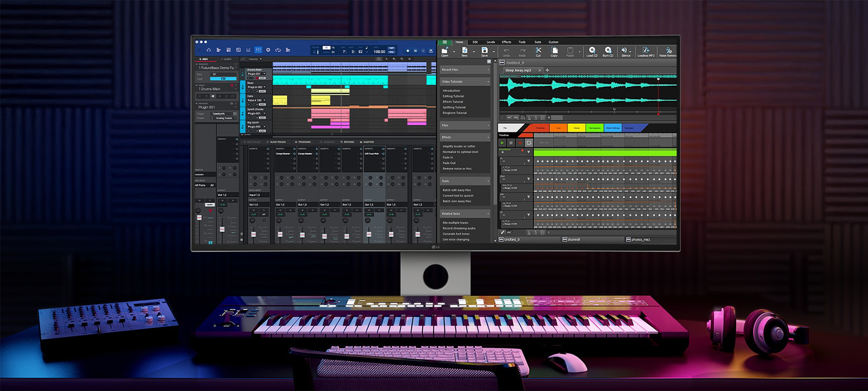This screenshot has width=868, height=391.
Task: Expand the Recent Files panel
Action: [488, 70]
